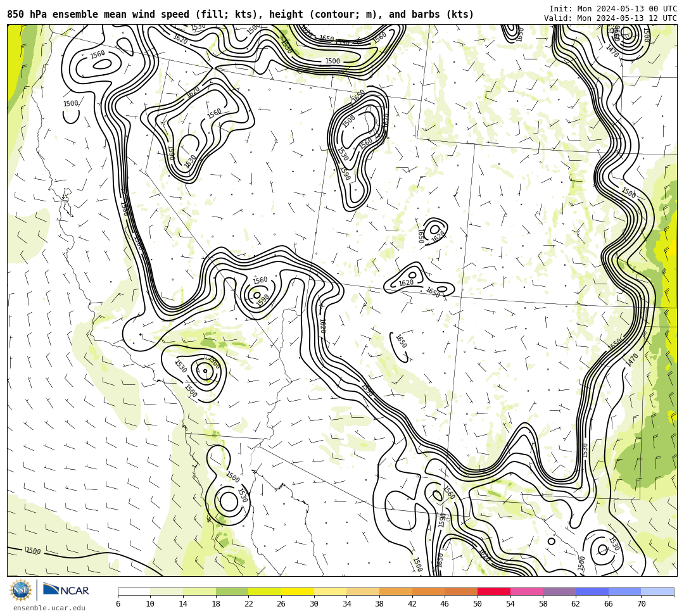
Task: Open the ensemble.ucar.edu text link
Action: pyautogui.click(x=49, y=608)
